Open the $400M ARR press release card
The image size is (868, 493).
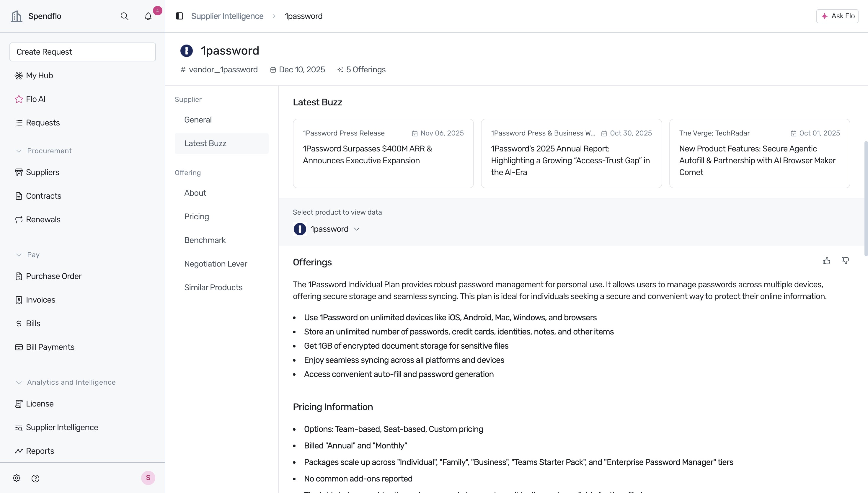coord(383,154)
